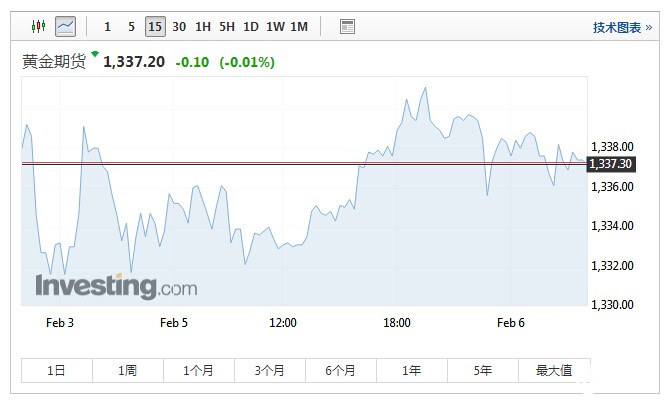Show the 1日 time range
The height and width of the screenshot is (406, 668).
(57, 370)
